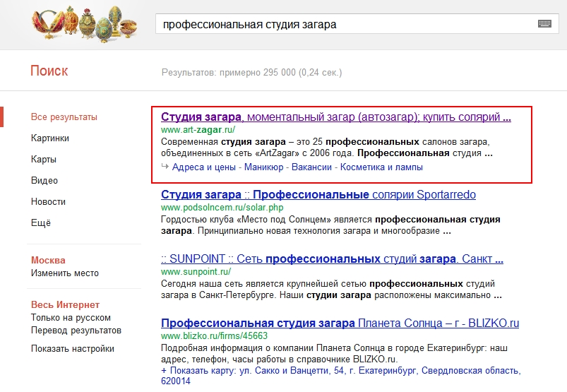Click 'Изменить место' under Москва

pyautogui.click(x=65, y=273)
